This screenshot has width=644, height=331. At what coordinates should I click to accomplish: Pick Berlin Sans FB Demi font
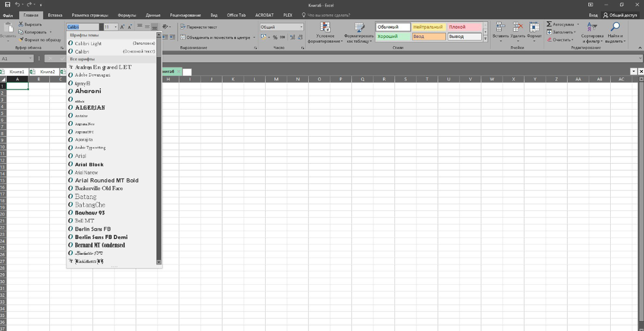coord(112,237)
